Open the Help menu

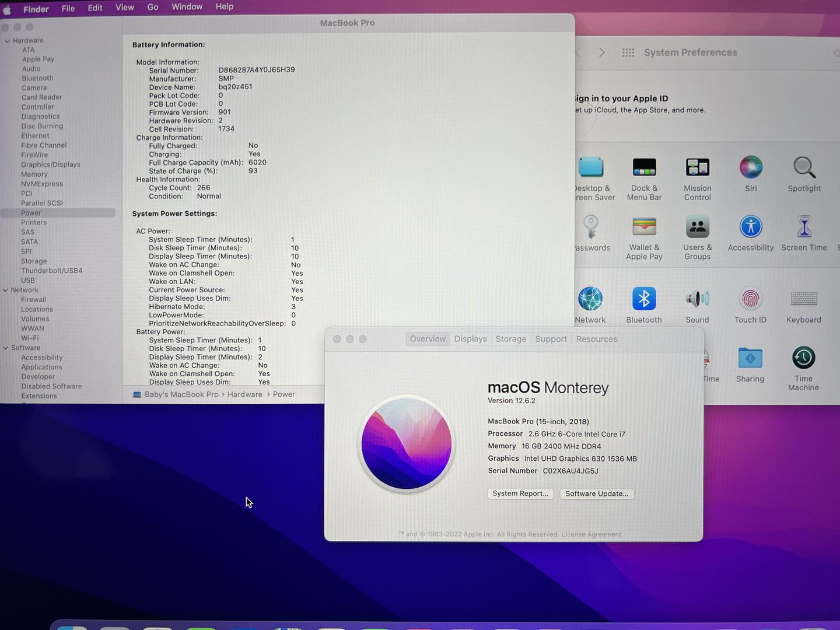tap(225, 6)
